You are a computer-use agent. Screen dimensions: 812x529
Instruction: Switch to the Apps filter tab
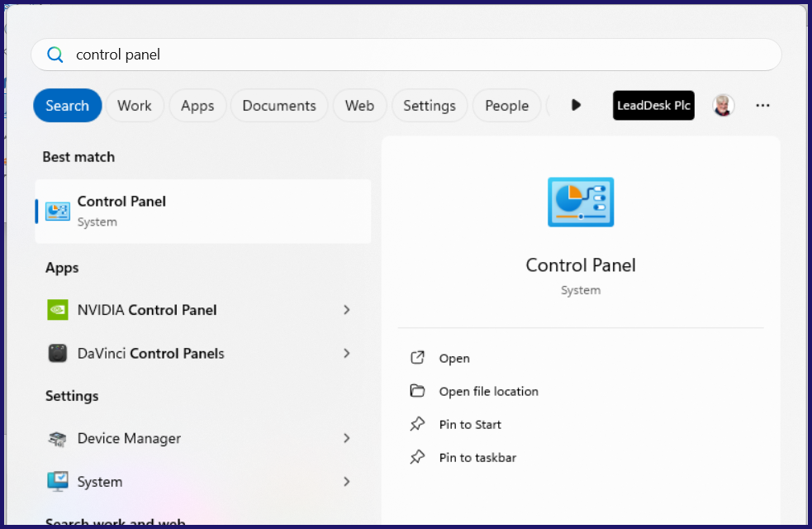[197, 105]
